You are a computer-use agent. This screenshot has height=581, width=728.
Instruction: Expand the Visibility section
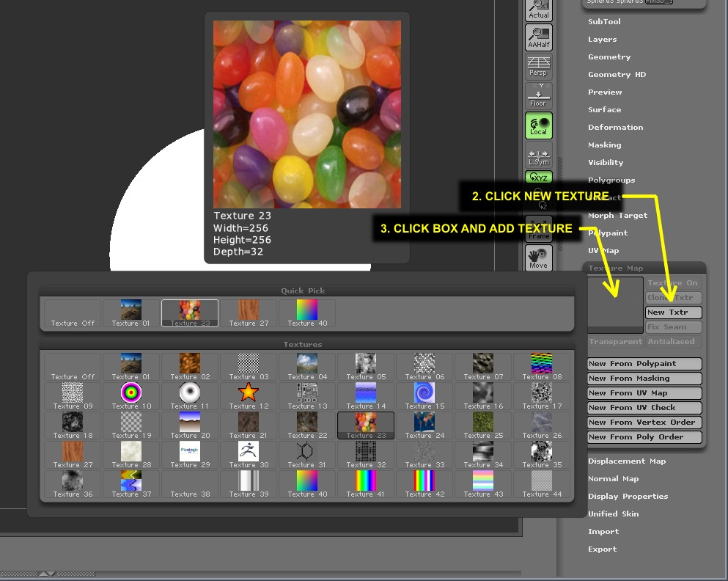coord(606,163)
